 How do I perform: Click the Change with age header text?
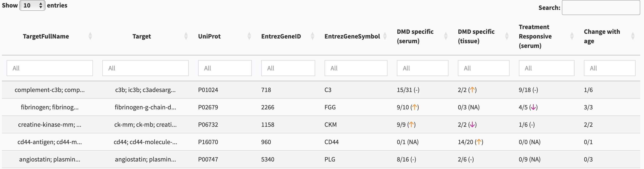602,36
